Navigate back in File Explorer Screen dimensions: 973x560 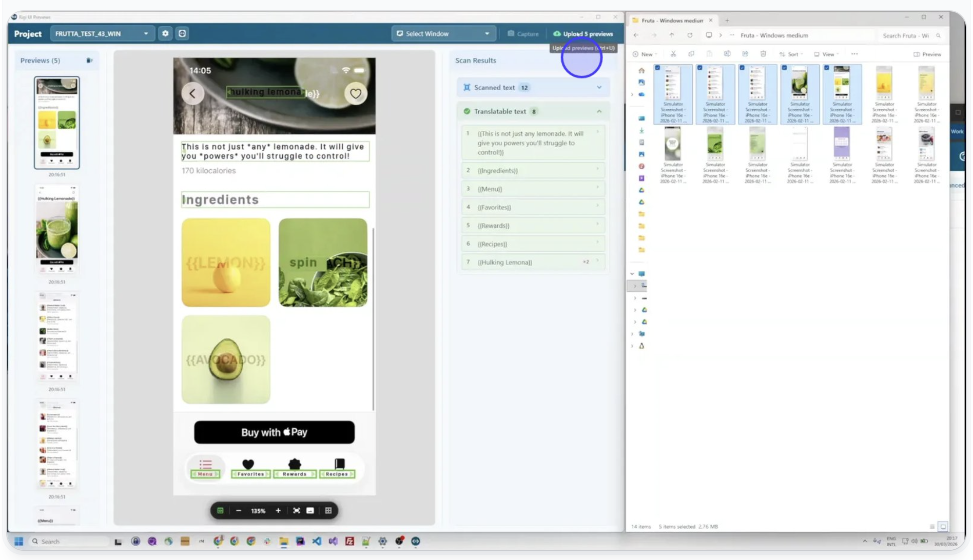click(x=636, y=35)
